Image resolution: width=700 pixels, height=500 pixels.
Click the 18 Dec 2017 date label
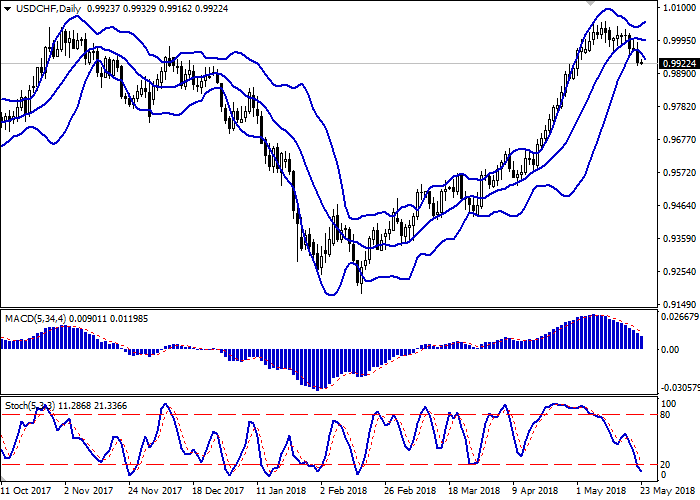coord(218,491)
